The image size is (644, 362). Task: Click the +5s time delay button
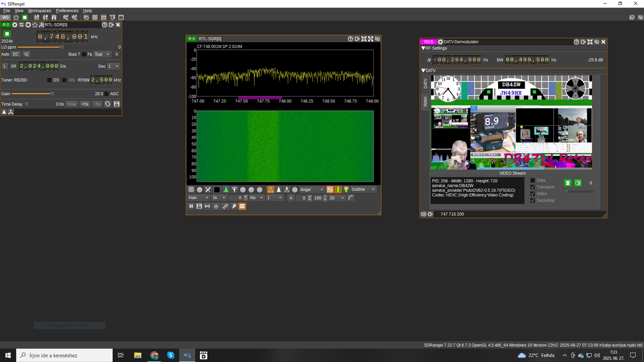pyautogui.click(x=85, y=104)
